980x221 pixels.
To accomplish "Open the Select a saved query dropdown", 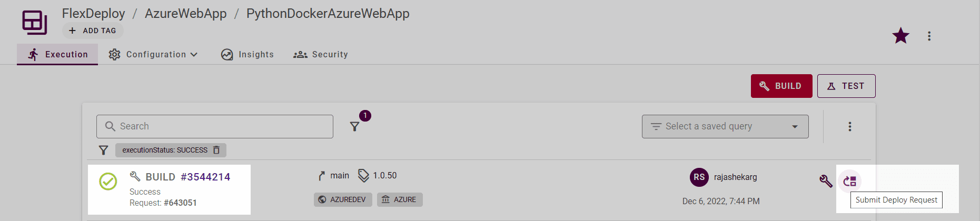I will pos(725,126).
